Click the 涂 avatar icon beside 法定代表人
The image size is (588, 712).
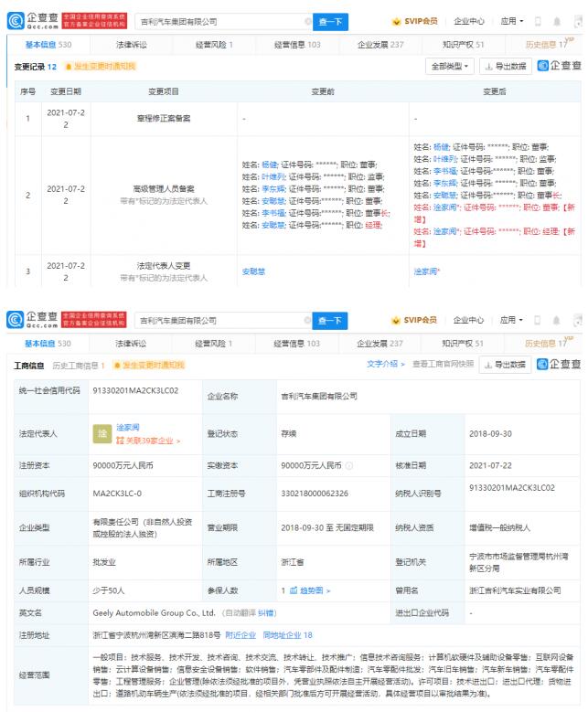tap(102, 433)
